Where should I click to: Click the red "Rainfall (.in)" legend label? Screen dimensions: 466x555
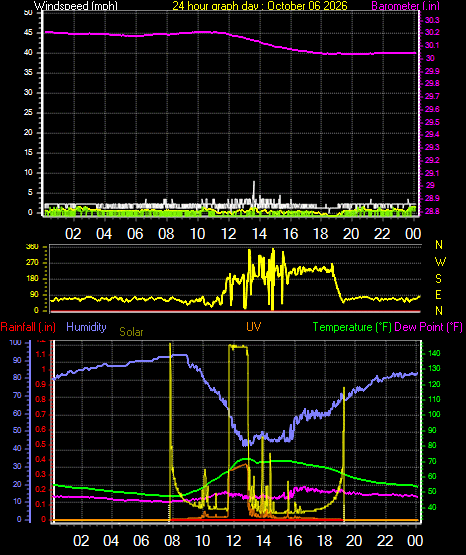click(x=28, y=327)
